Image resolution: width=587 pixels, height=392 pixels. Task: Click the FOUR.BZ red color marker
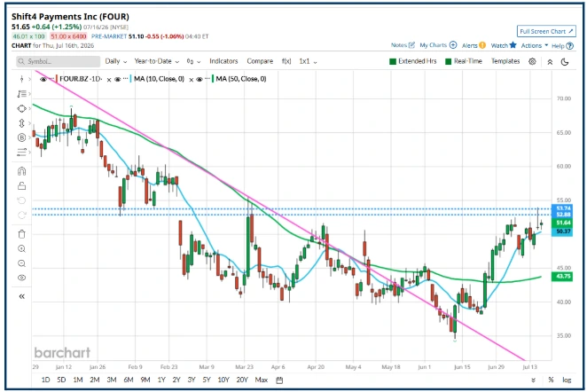click(57, 79)
